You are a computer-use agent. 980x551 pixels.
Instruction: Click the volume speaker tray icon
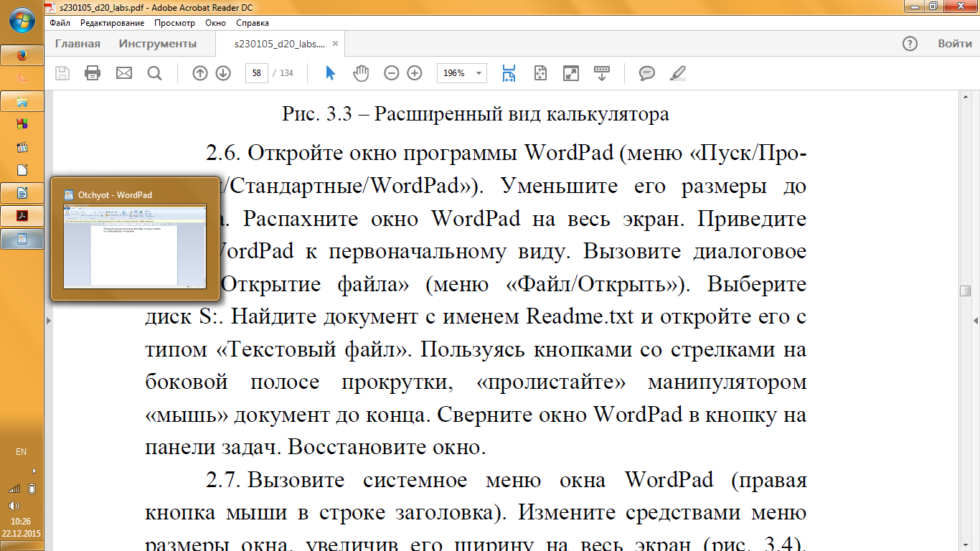(x=14, y=505)
